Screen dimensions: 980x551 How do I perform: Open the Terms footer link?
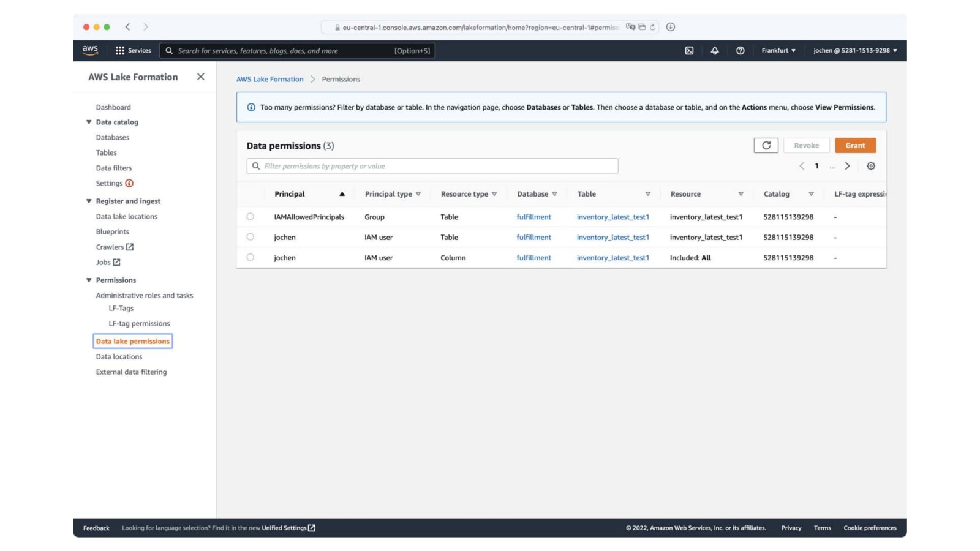pyautogui.click(x=822, y=528)
